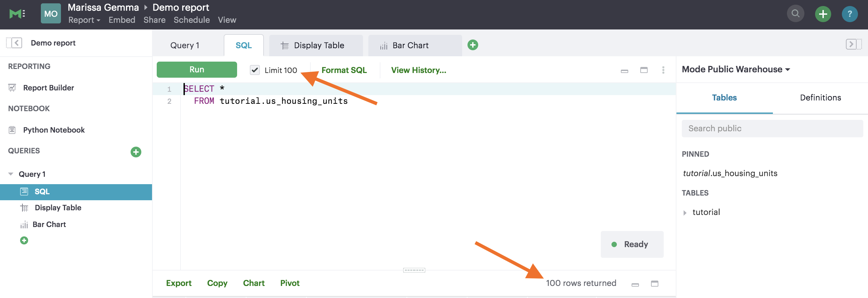Viewport: 868px width, 298px height.
Task: Collapse the right schema panel
Action: (854, 44)
